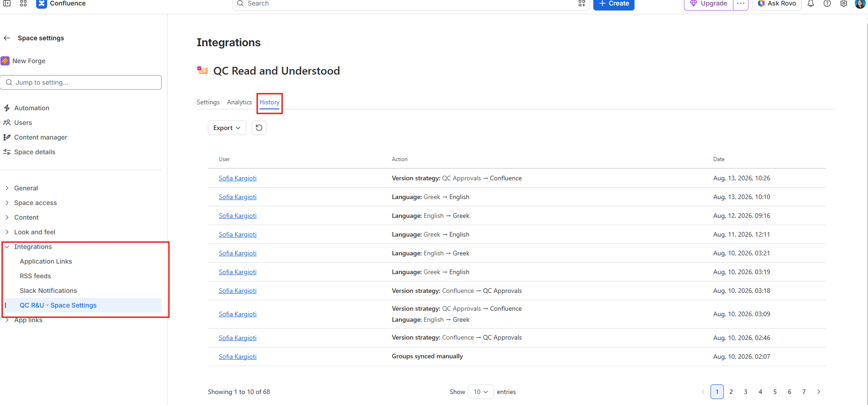The image size is (868, 405).
Task: Open the settings gear icon
Action: pos(844,4)
